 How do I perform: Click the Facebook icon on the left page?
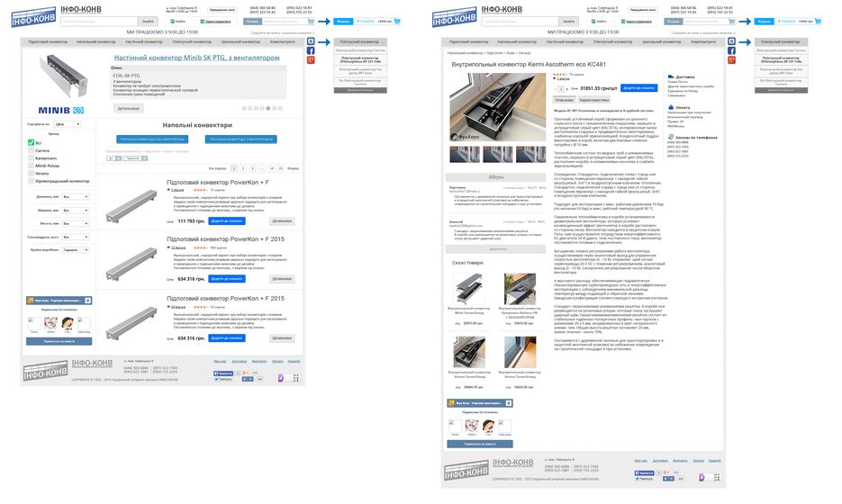point(311,50)
